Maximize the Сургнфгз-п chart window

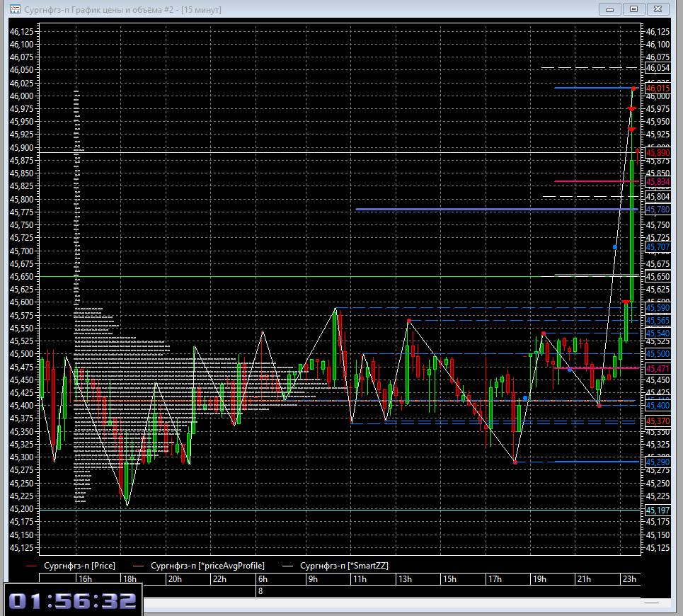[x=633, y=9]
